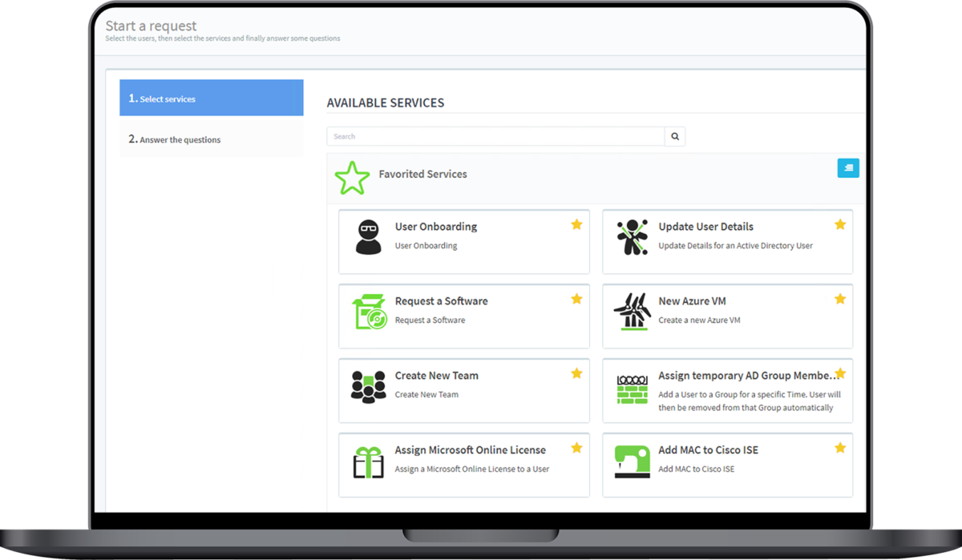The image size is (962, 560).
Task: Toggle the favorite star on New Azure VM
Action: 840,299
